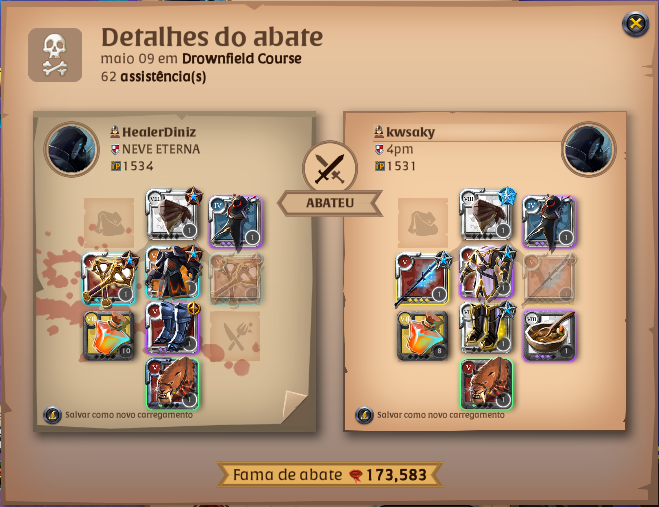Click HealerDiniz's dark robe armor item
This screenshot has width=659, height=507.
173,272
